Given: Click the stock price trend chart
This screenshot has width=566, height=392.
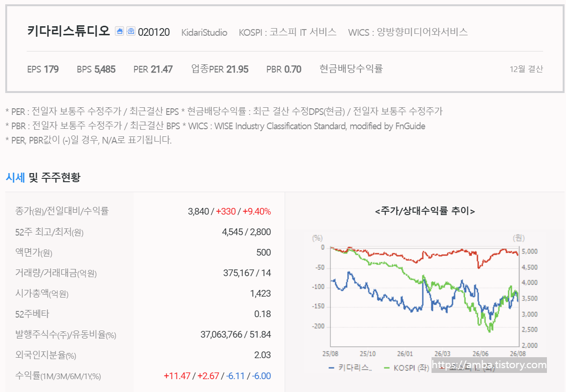Looking at the screenshot, I should click(x=424, y=297).
